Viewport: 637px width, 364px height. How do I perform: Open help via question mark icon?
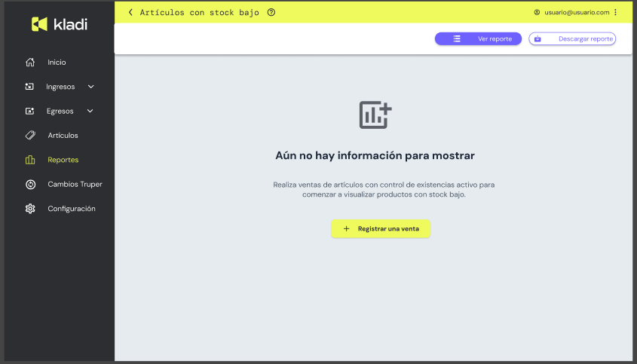pyautogui.click(x=271, y=12)
